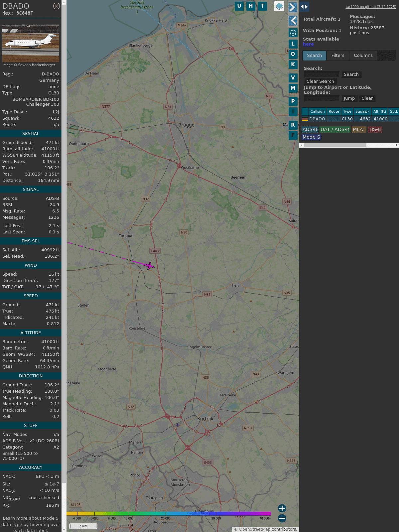Screen dimensions: 399x532
Task: Click the H map button
Action: click(251, 6)
